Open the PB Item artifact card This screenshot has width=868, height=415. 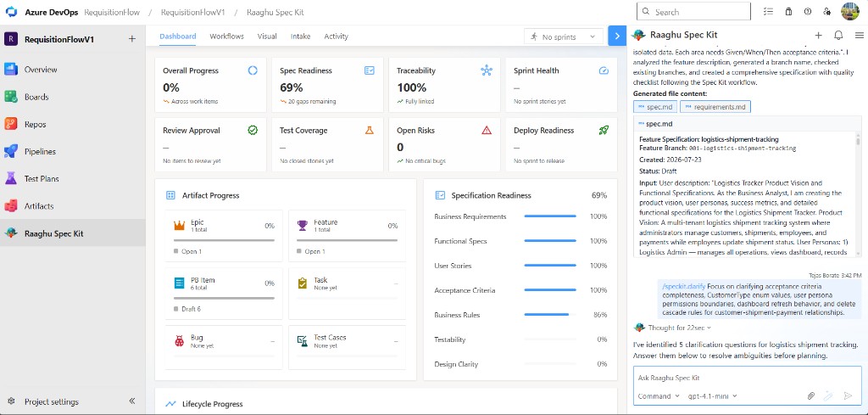click(x=224, y=293)
